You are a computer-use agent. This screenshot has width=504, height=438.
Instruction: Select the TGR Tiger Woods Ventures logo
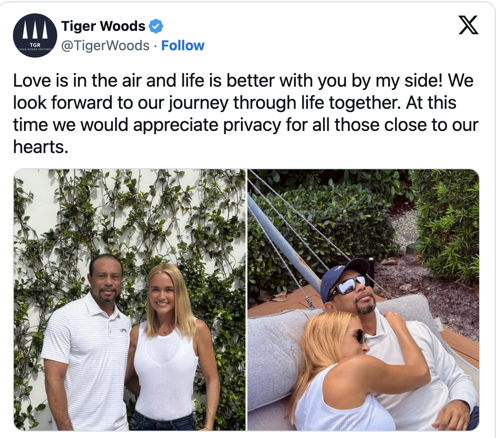pyautogui.click(x=35, y=36)
